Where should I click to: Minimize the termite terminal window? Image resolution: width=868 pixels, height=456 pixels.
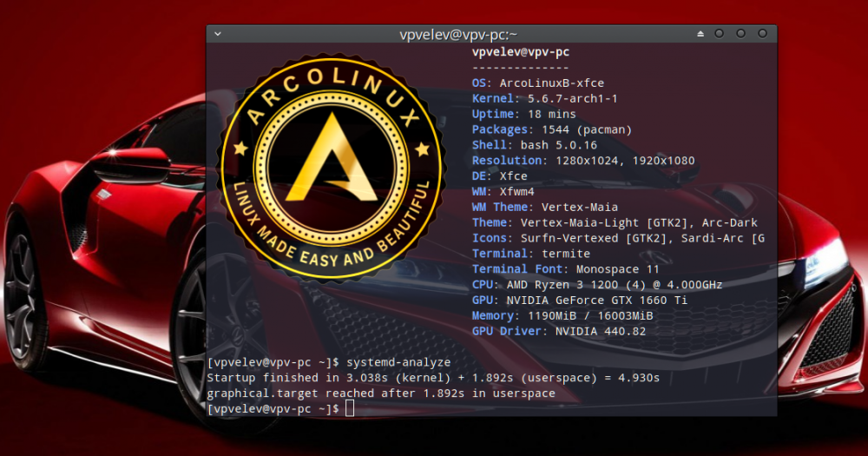(x=719, y=34)
